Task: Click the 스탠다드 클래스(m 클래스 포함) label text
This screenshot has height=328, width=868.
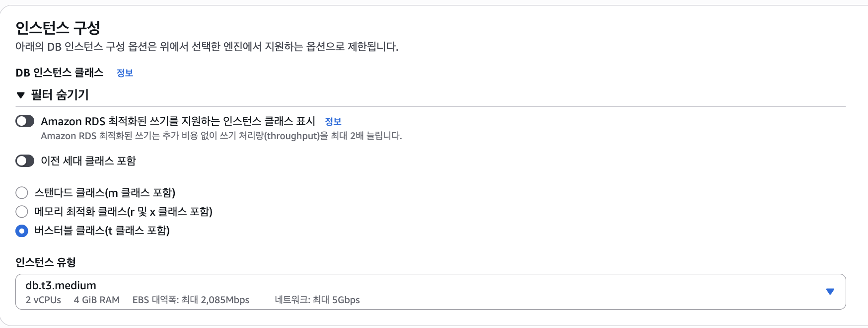Action: click(x=105, y=193)
